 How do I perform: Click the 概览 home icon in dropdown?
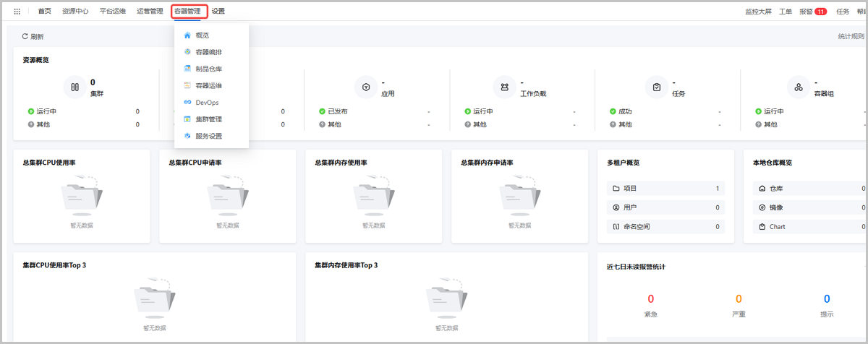pyautogui.click(x=187, y=35)
